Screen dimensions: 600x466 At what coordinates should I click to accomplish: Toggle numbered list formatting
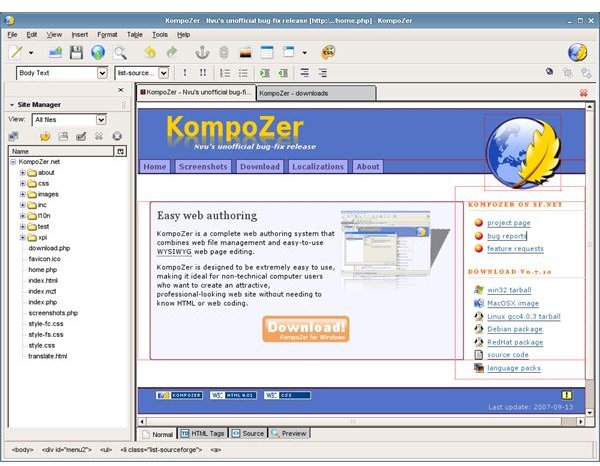pos(225,73)
